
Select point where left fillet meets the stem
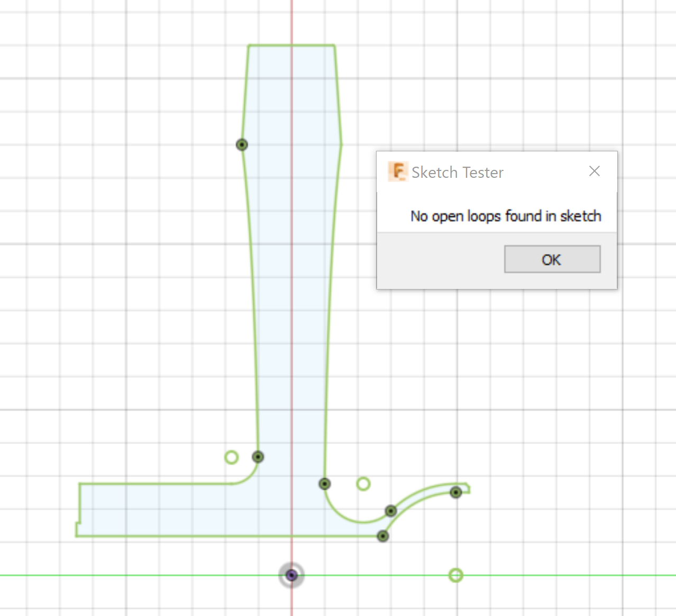(258, 457)
